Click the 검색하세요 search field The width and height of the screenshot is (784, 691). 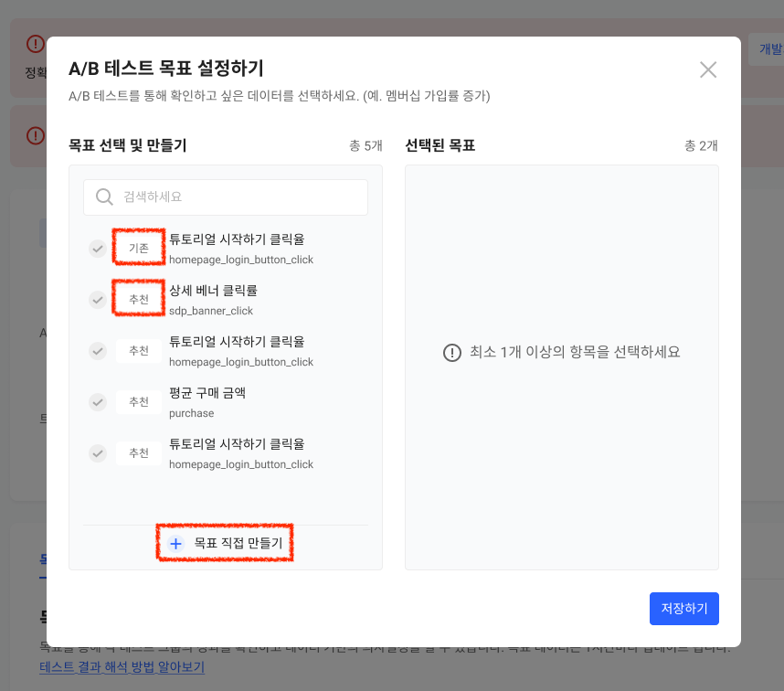(226, 197)
